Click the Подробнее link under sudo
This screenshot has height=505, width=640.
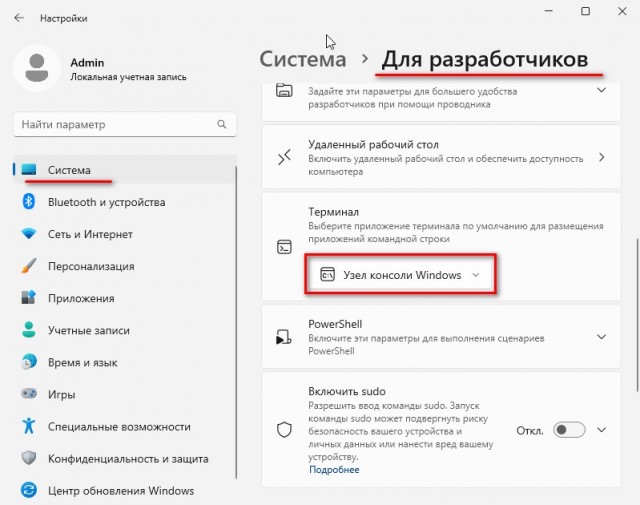point(333,469)
